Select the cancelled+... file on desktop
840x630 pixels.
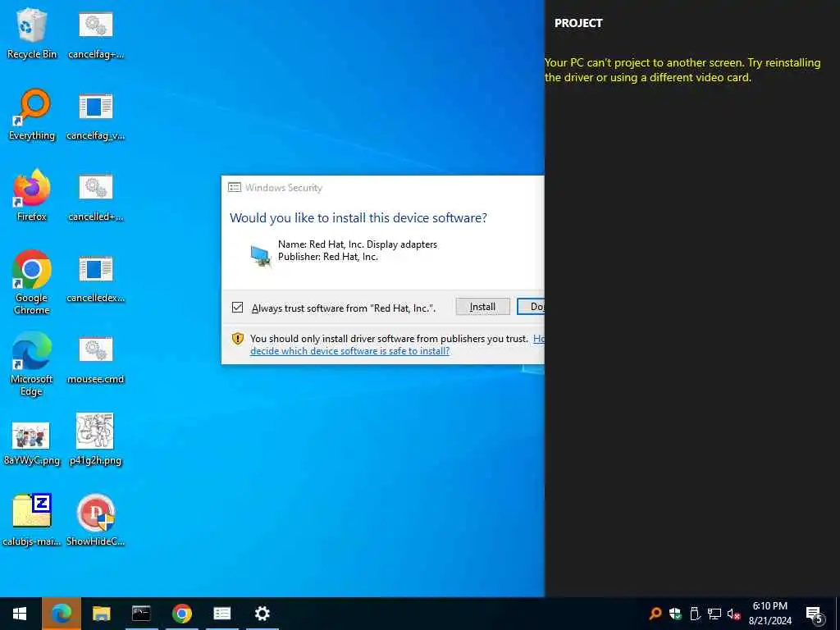pos(96,198)
